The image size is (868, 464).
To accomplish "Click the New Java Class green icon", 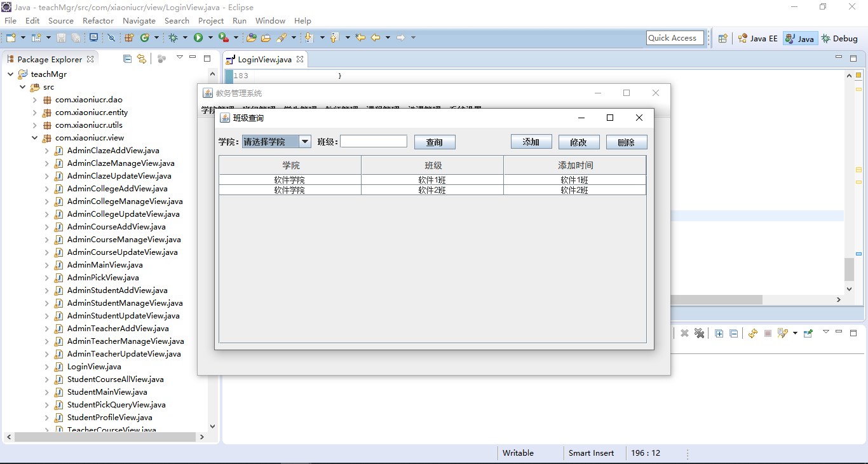I will [145, 38].
